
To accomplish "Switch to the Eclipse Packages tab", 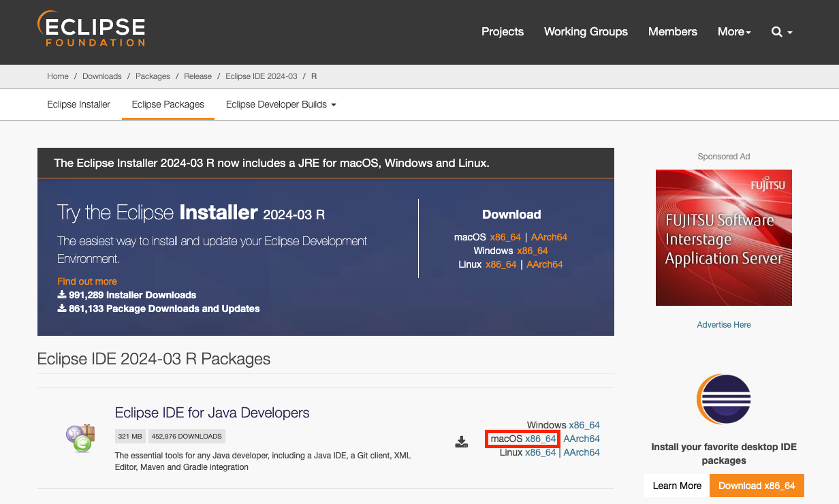I will pos(168,104).
